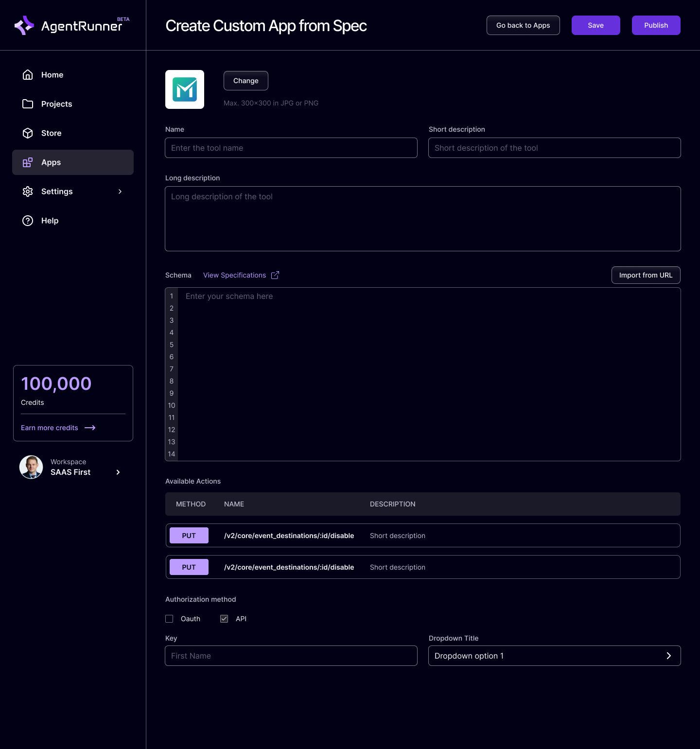Click the Key input field labeled First Name
Viewport: 700px width, 749px height.
[291, 656]
